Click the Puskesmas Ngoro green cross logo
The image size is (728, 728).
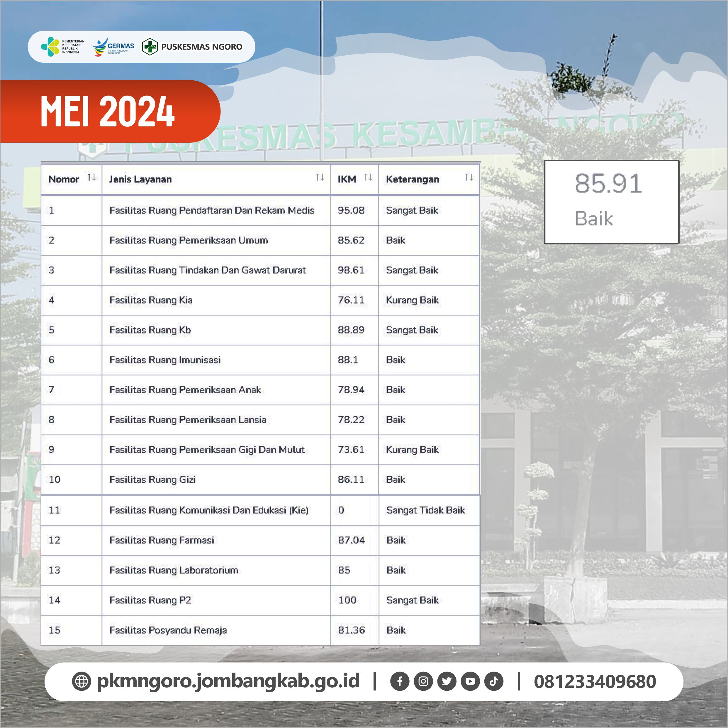tap(150, 47)
